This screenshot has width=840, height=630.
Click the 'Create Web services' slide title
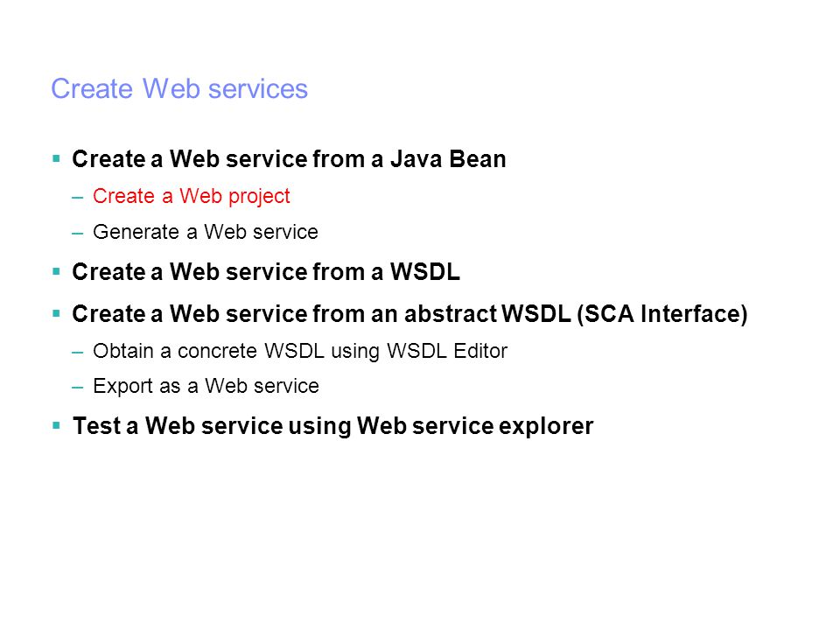pyautogui.click(x=179, y=89)
